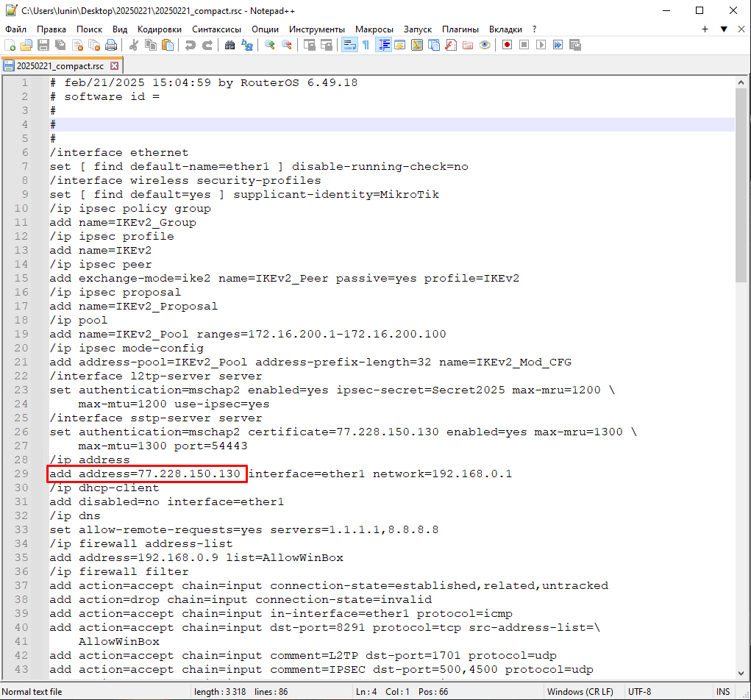Open the Плагины menu
Screen dimensions: 751x700
pos(460,29)
